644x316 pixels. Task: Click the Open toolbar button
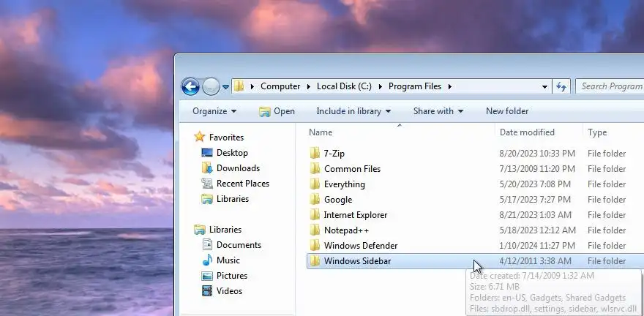pos(277,111)
